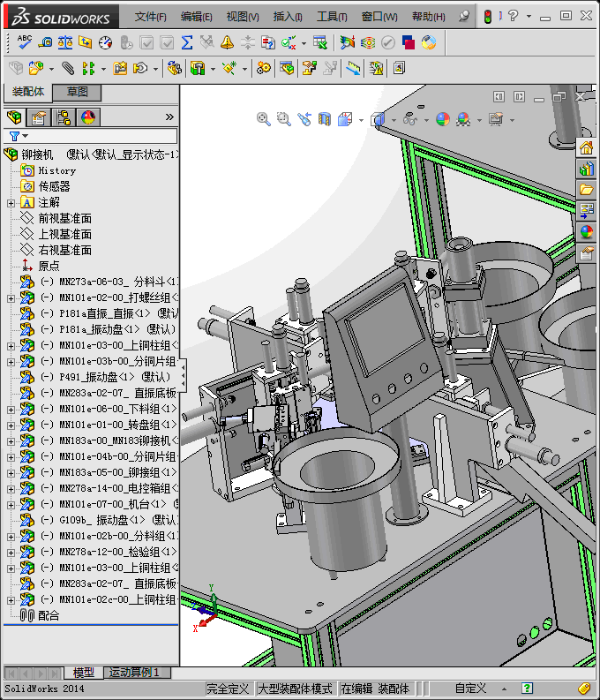Toggle the collapse handle of the feature panel
The height and width of the screenshot is (700, 600).
tap(183, 376)
